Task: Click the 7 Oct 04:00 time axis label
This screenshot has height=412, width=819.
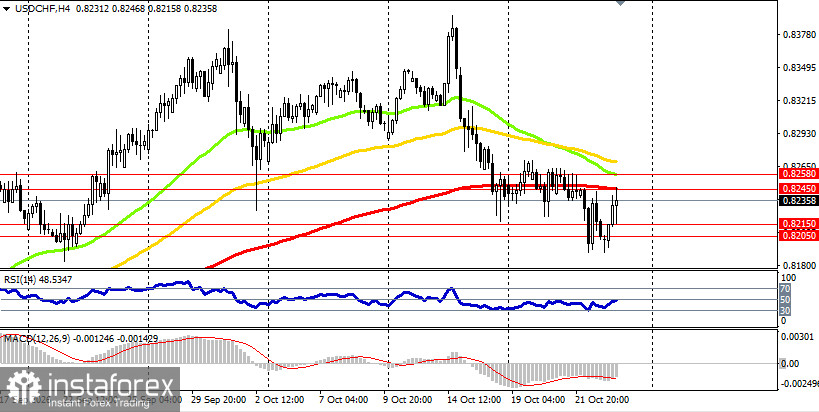Action: click(x=343, y=400)
